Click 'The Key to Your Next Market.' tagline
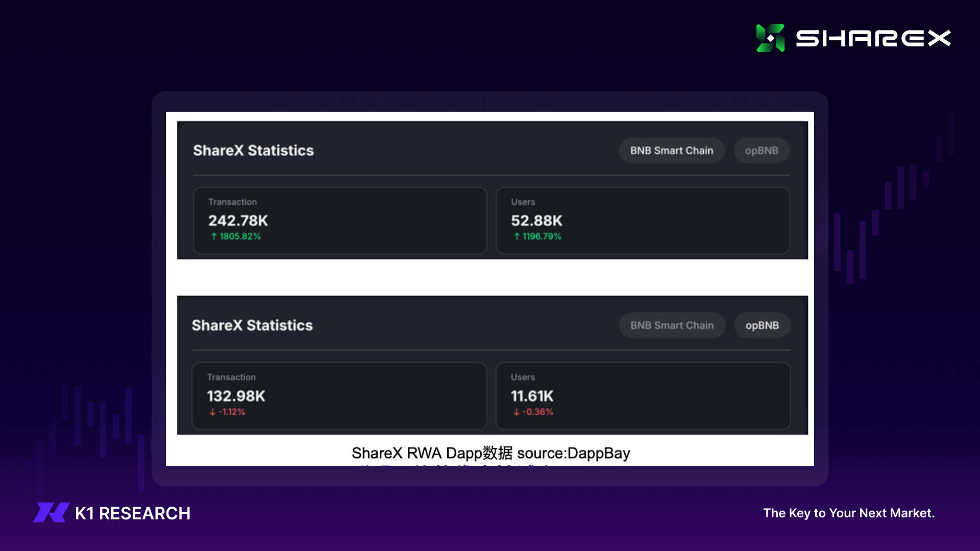The height and width of the screenshot is (551, 980). (849, 513)
